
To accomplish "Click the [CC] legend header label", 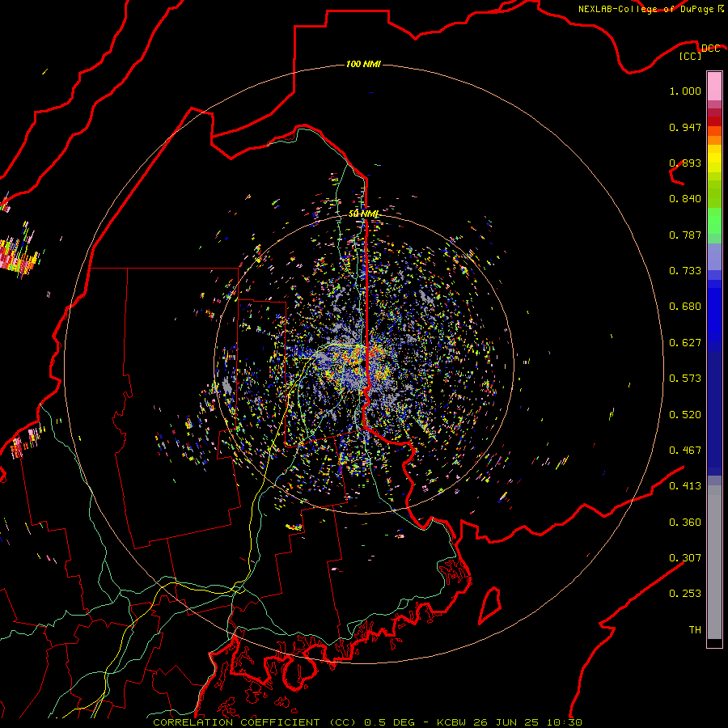I will [x=690, y=56].
